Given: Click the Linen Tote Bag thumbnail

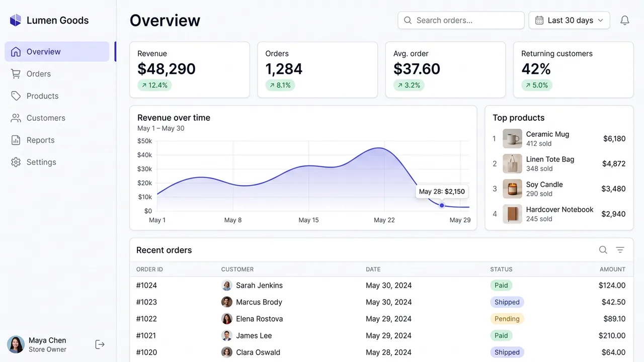Looking at the screenshot, I should pyautogui.click(x=512, y=164).
